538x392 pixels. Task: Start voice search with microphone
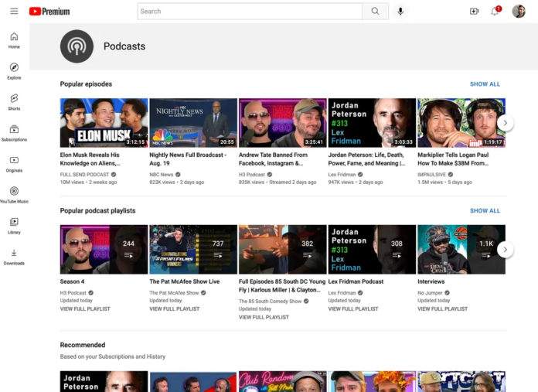[x=400, y=11]
